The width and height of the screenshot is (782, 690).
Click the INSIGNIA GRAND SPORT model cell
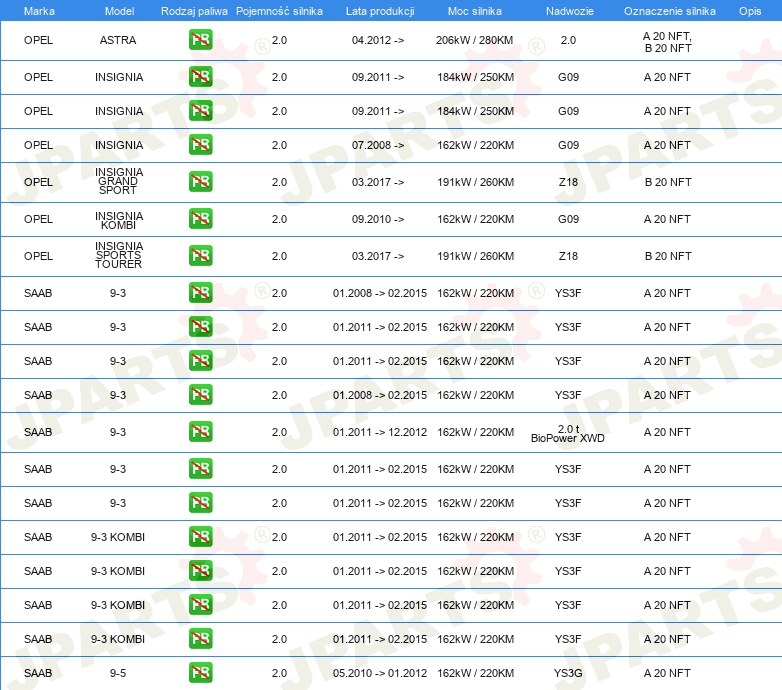point(119,181)
